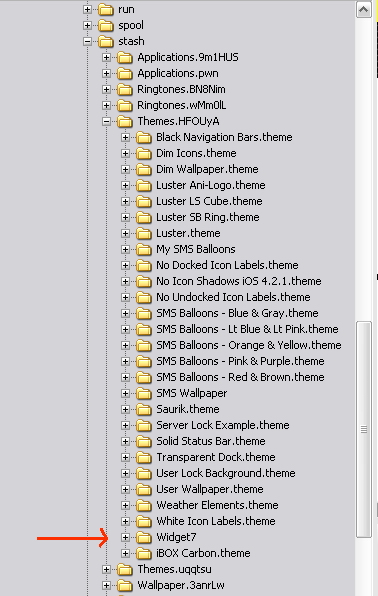Expand Black Navigation Bars.theme node
The image size is (378, 596).
[x=125, y=137]
